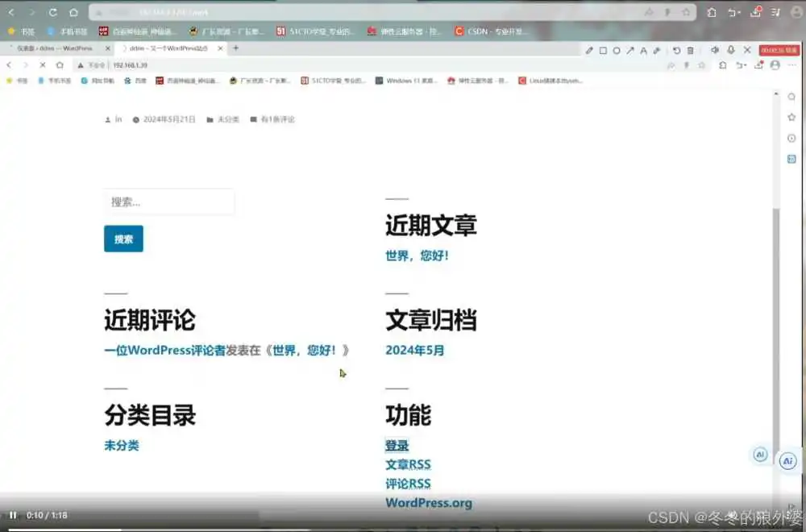The width and height of the screenshot is (806, 532).
Task: Pause the video playback
Action: pyautogui.click(x=13, y=515)
